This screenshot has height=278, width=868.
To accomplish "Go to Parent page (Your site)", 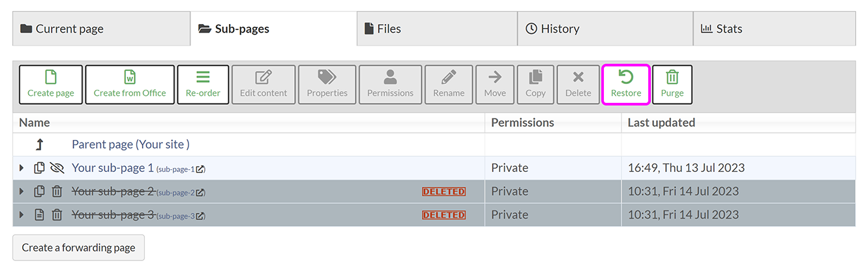I will [x=130, y=145].
